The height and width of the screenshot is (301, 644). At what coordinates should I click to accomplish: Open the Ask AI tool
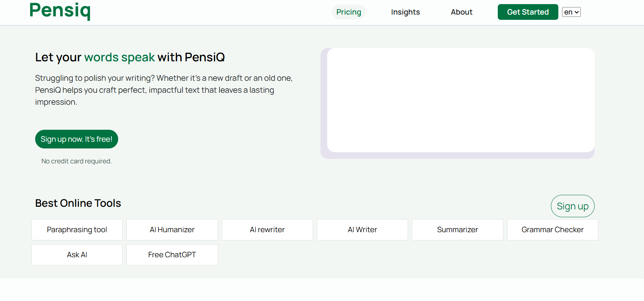pos(77,255)
